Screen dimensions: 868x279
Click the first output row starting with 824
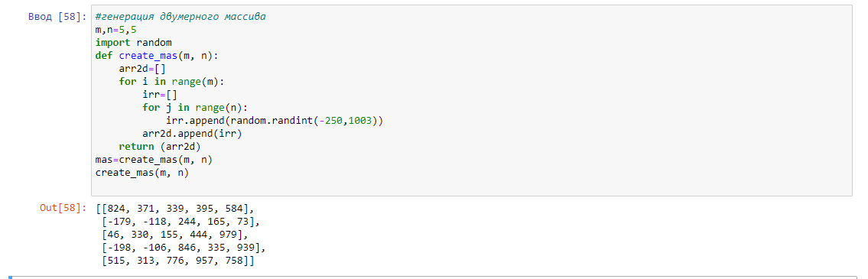point(174,209)
